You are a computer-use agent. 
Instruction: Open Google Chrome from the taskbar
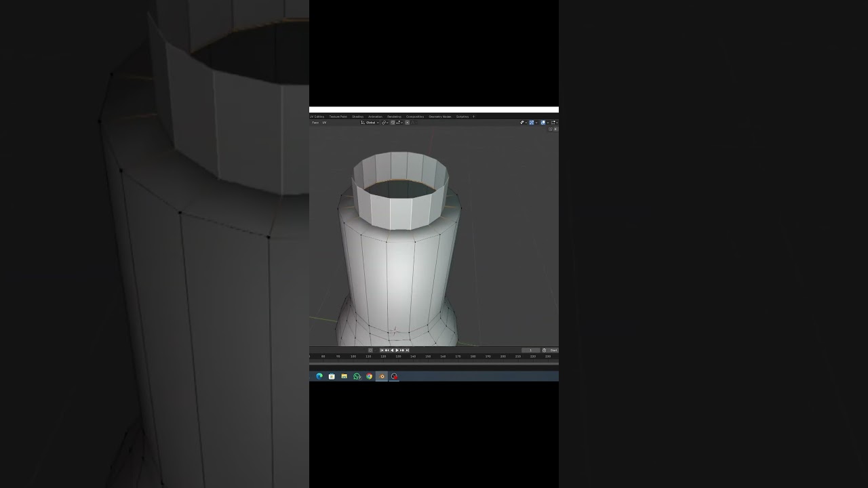tap(369, 376)
